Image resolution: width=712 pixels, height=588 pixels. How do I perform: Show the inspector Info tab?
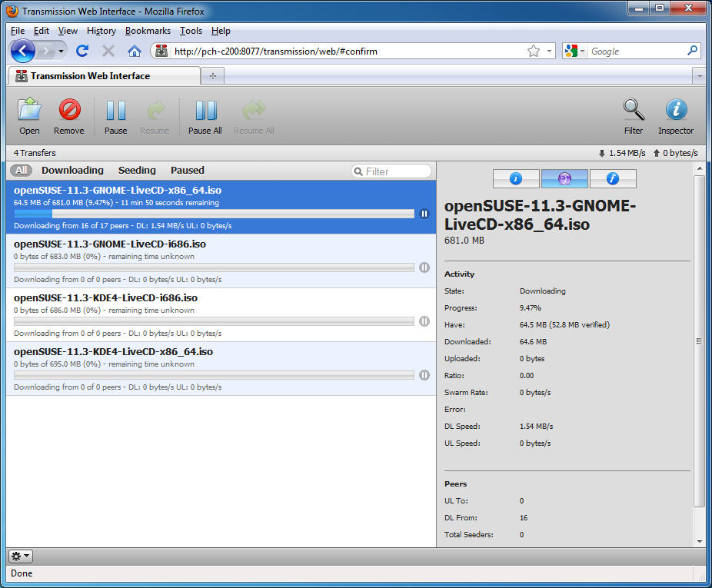[x=516, y=178]
